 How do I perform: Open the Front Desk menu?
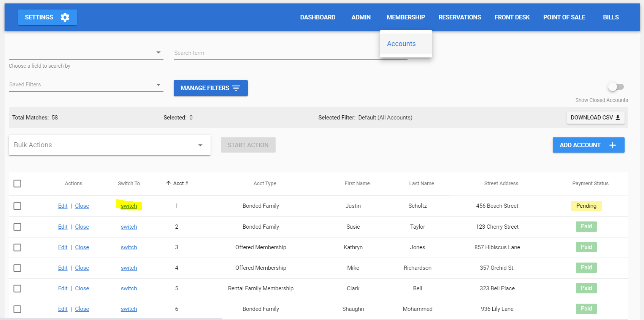coord(512,17)
